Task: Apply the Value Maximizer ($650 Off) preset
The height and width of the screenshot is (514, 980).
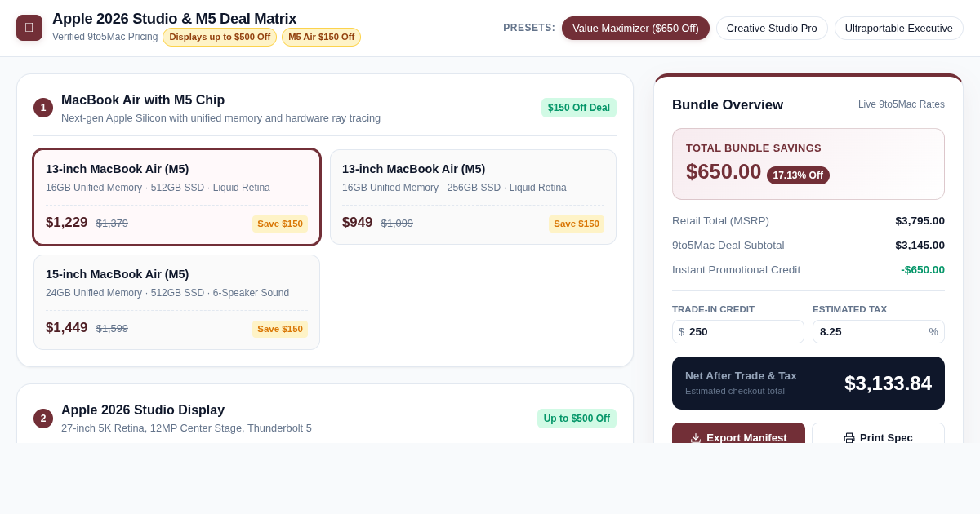Action: (635, 28)
